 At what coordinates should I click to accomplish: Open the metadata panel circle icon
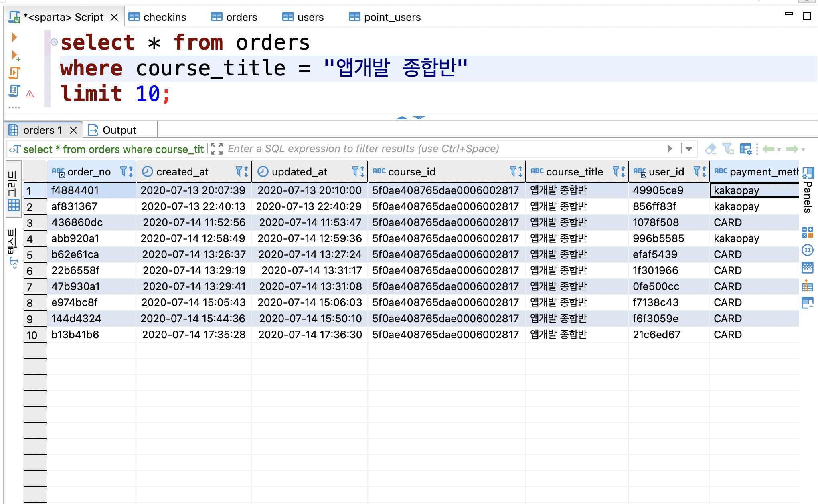808,250
